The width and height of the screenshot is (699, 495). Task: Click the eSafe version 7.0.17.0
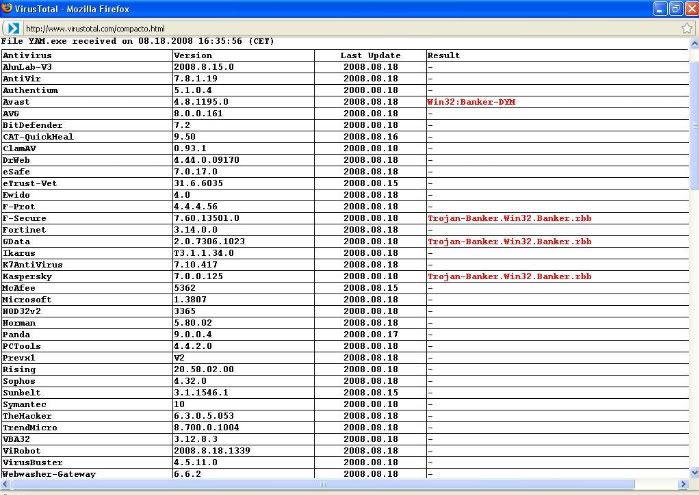click(x=195, y=171)
